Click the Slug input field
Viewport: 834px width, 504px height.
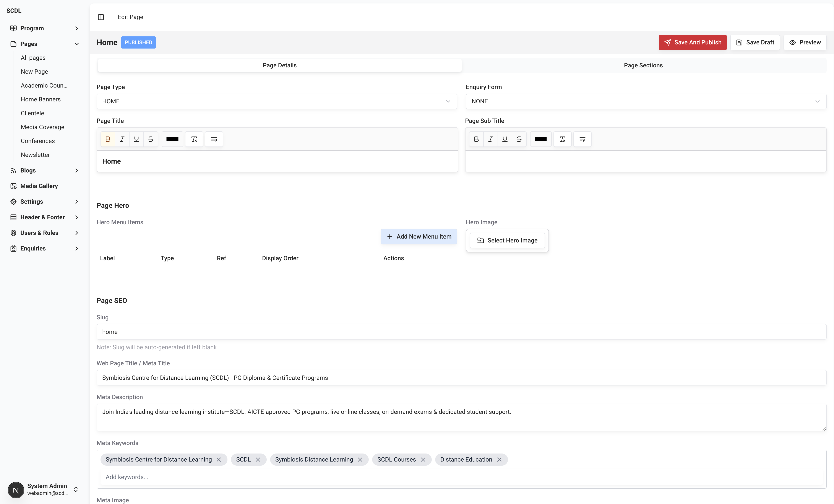461,332
